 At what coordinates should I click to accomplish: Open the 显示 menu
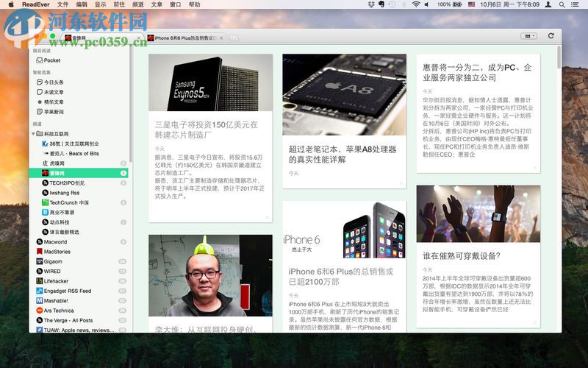[100, 4]
